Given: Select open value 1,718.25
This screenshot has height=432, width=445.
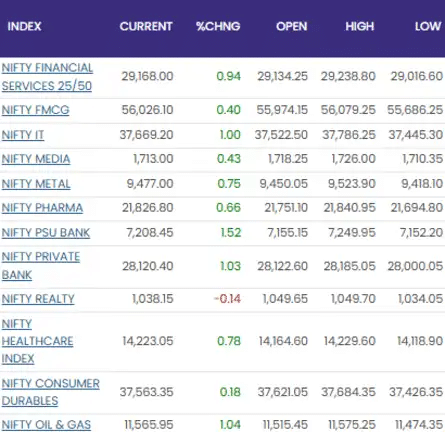Looking at the screenshot, I should [288, 159].
